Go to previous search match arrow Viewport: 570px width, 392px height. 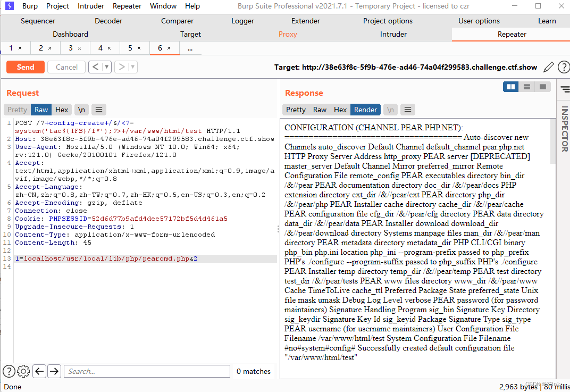40,371
